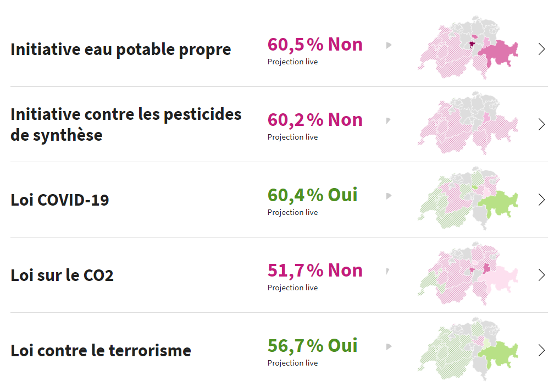Screen dimensions: 554x392
Task: Click gray triangle beside 60,4 % Oui
Action: pyautogui.click(x=389, y=196)
